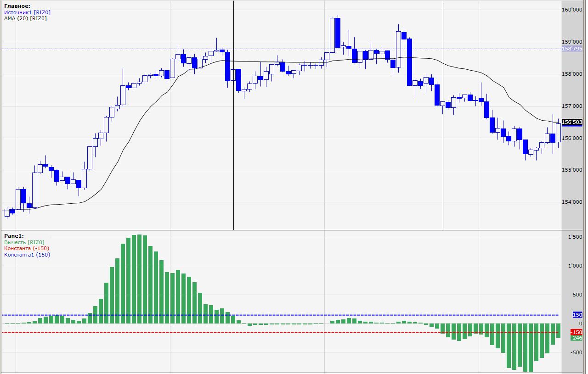Click the 'Вычесть [RIZ0]' legend label
Image resolution: width=588 pixels, height=374 pixels.
click(24, 242)
